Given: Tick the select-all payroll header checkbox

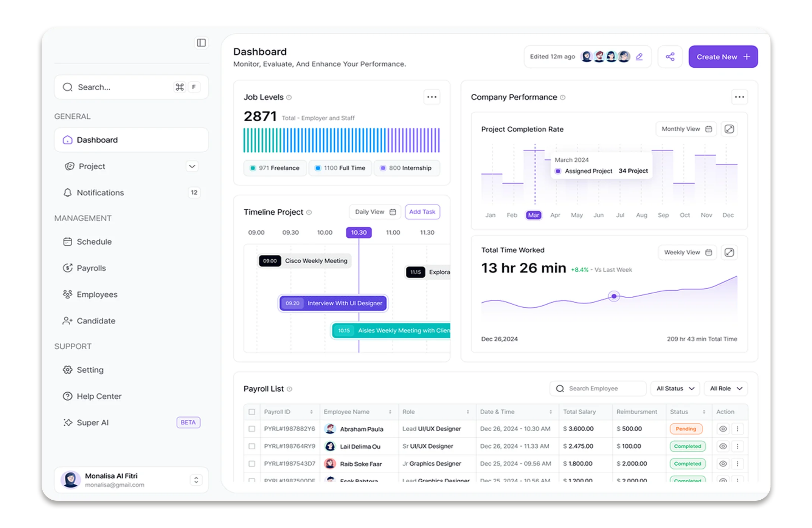Looking at the screenshot, I should coord(252,412).
